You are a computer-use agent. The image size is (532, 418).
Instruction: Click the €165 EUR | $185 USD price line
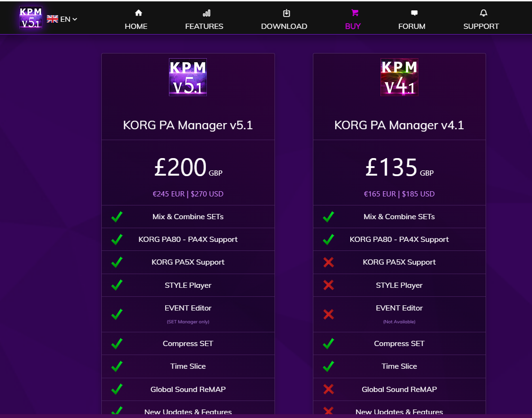(399, 194)
